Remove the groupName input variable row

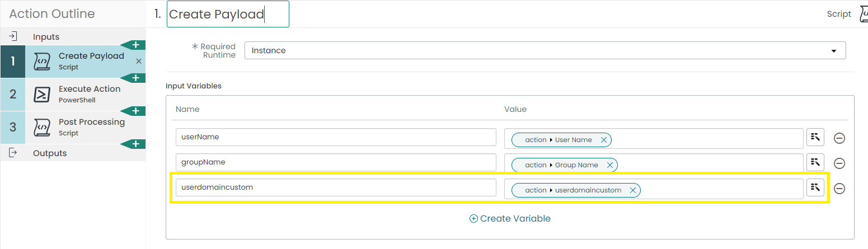click(x=839, y=163)
